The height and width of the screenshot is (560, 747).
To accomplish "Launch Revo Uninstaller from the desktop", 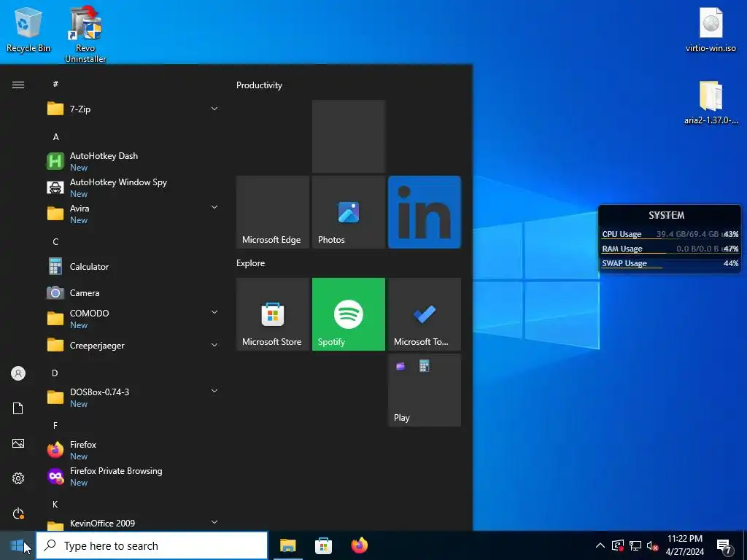I will 85,34.
